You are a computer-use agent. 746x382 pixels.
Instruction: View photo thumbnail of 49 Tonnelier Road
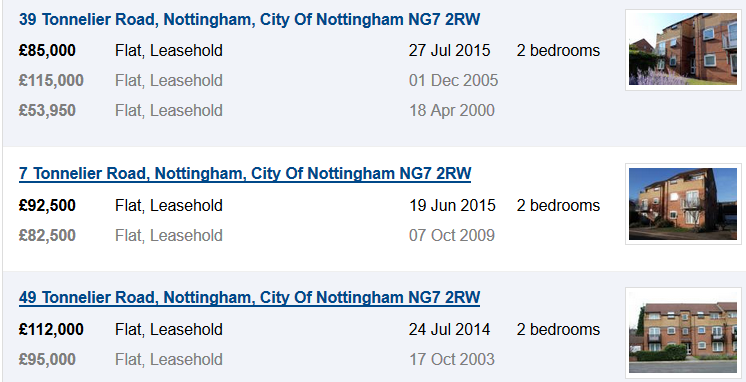pos(683,333)
